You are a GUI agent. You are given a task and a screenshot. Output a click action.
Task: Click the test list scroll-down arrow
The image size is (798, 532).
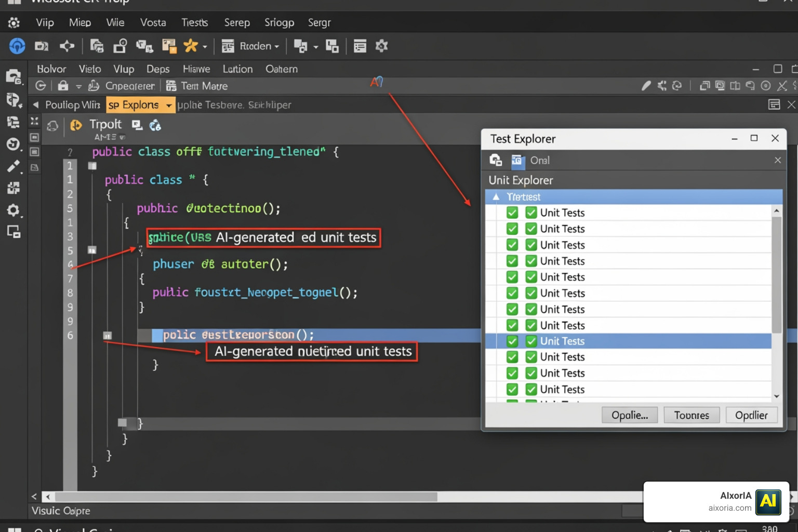coord(777,396)
